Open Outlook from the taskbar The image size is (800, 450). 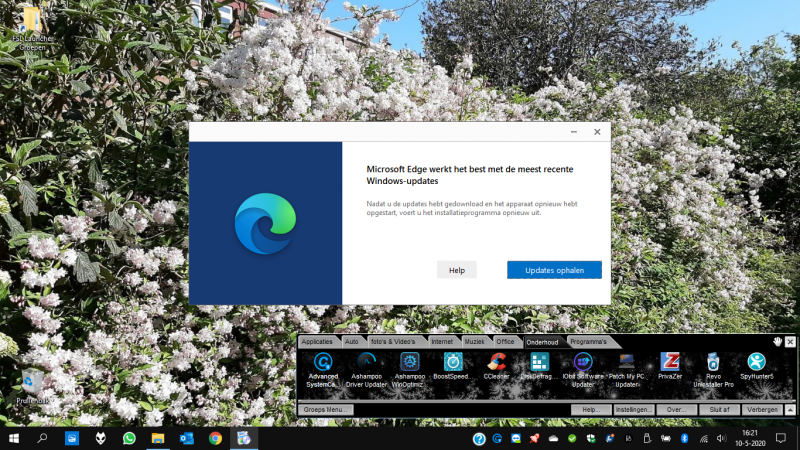pyautogui.click(x=186, y=438)
